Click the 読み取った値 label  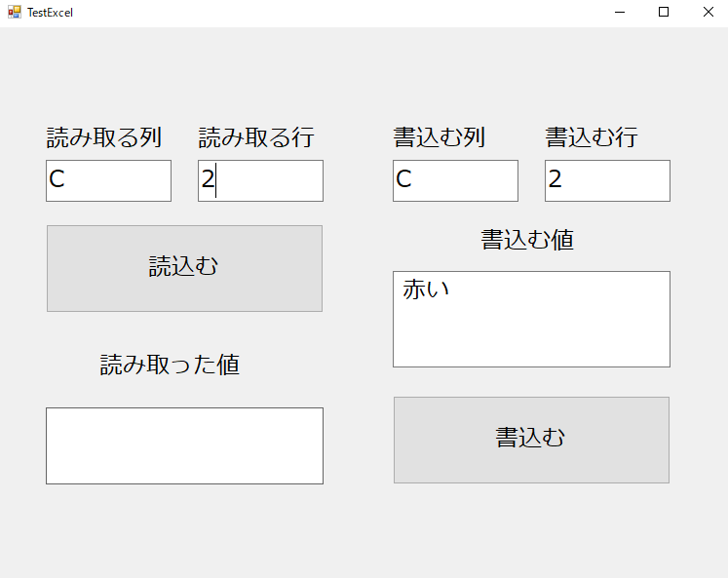(170, 365)
